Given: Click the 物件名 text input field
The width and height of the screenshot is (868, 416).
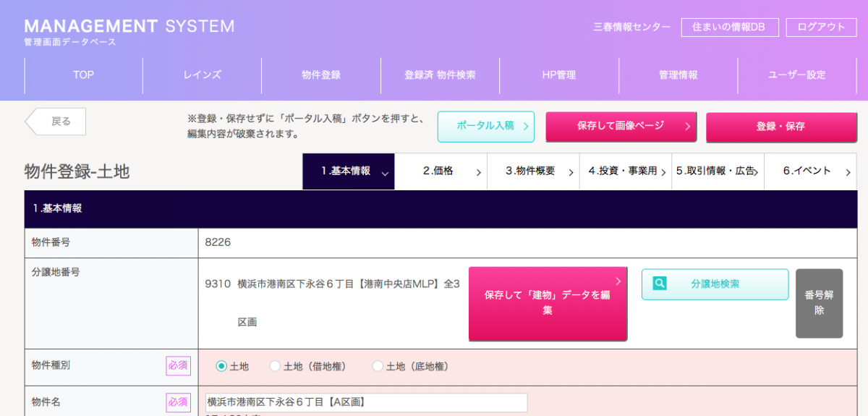Looking at the screenshot, I should [367, 402].
